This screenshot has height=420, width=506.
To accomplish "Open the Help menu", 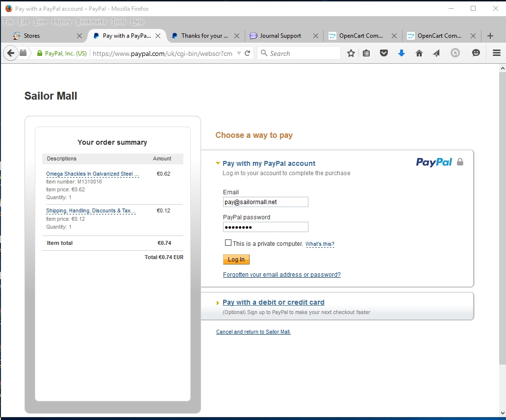I will coord(137,22).
